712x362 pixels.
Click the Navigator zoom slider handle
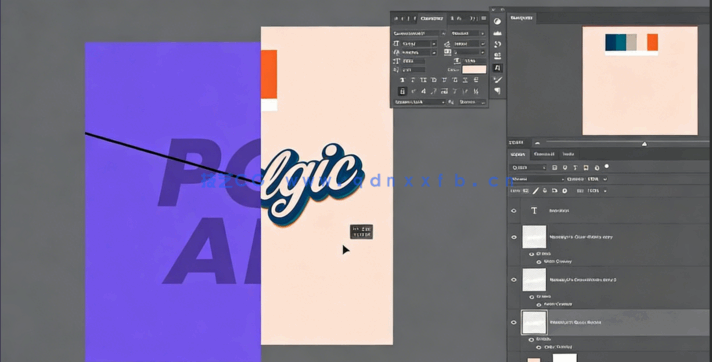[x=644, y=144]
